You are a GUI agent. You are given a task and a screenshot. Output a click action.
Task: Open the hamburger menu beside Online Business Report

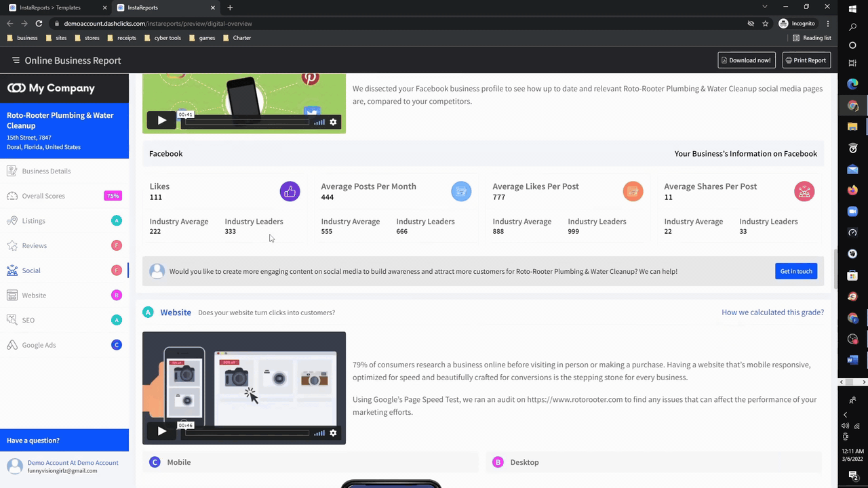pos(16,60)
